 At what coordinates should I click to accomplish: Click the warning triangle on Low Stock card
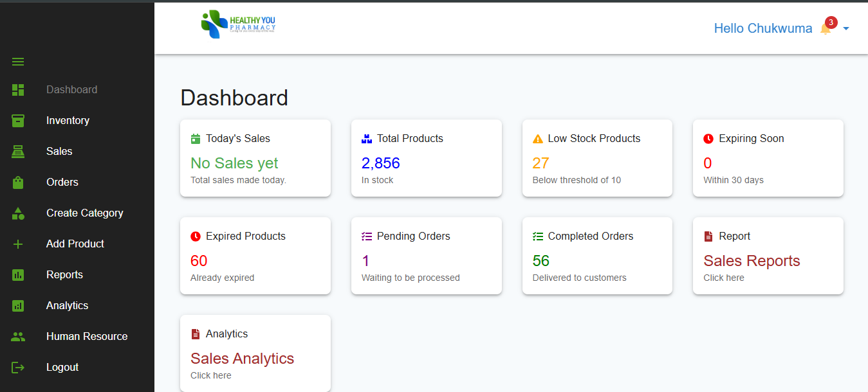[538, 139]
